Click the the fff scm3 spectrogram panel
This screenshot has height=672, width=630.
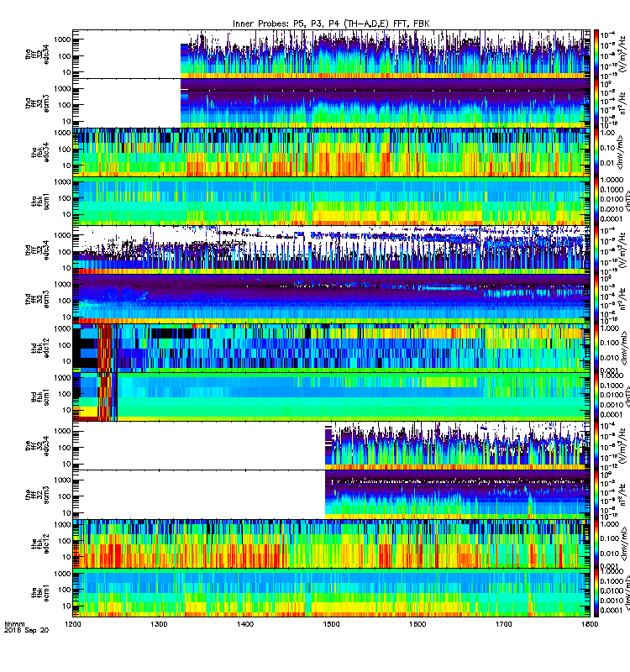pyautogui.click(x=331, y=495)
